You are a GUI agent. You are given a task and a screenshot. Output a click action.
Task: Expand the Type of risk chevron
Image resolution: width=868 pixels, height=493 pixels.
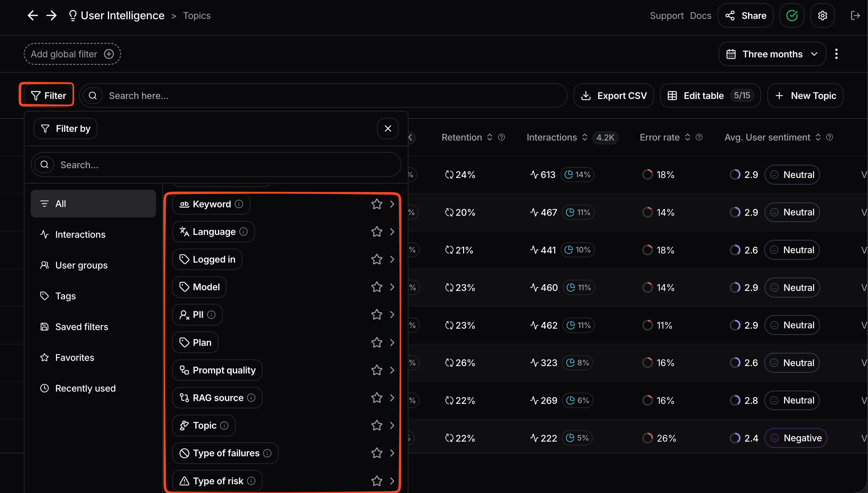coord(392,481)
